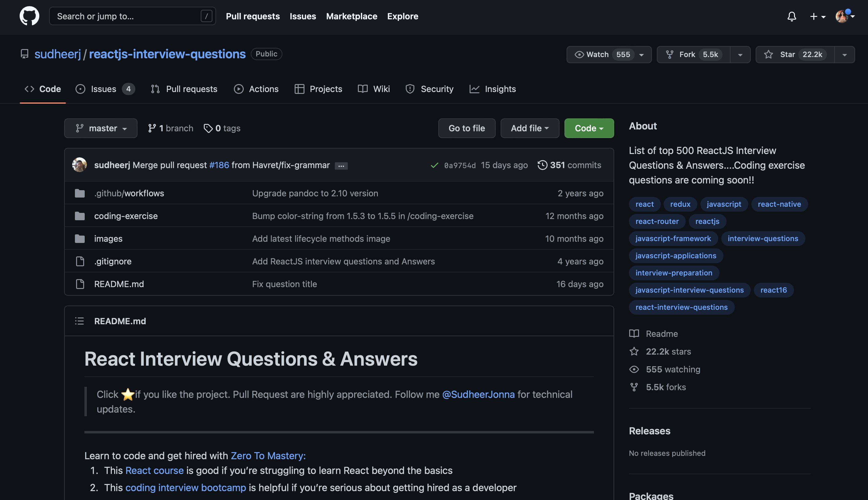Screen dimensions: 868x500
Task: Select the Wiki tab
Action: point(374,89)
